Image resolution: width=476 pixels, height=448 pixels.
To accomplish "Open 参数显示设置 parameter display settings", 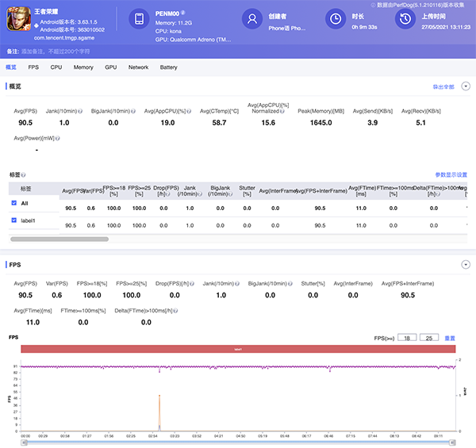I will (451, 174).
